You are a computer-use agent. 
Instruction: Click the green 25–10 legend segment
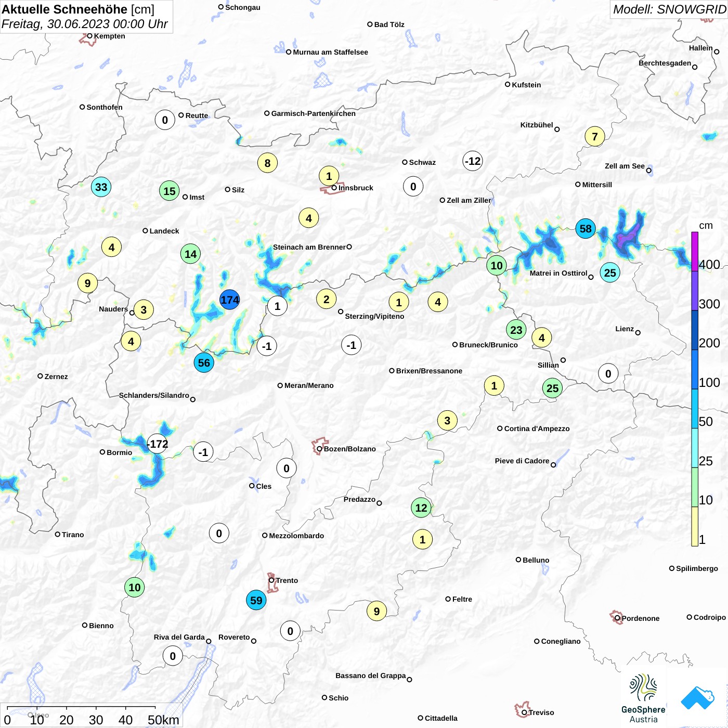(695, 487)
